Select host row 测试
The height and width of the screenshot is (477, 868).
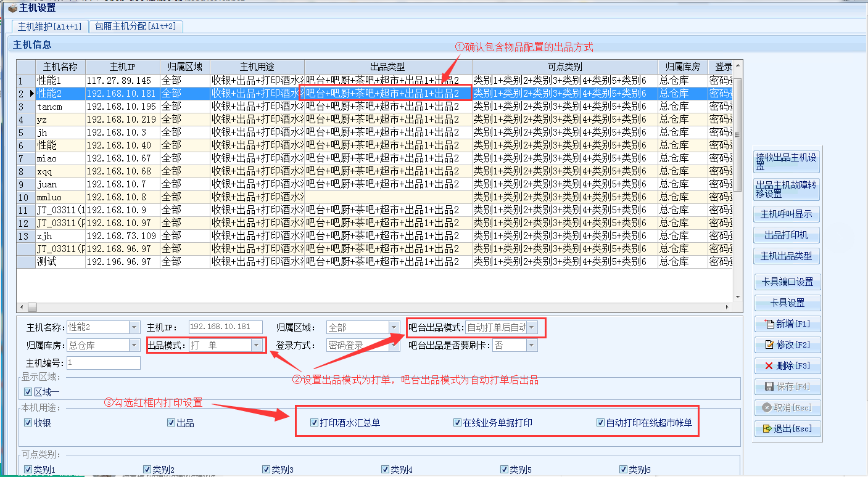pyautogui.click(x=375, y=261)
